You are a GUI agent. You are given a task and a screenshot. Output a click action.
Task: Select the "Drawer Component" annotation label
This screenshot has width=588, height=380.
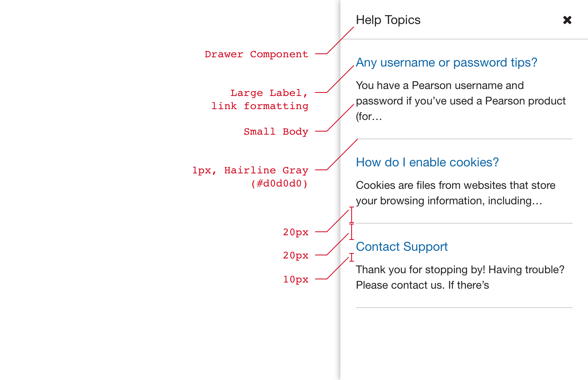(x=256, y=54)
